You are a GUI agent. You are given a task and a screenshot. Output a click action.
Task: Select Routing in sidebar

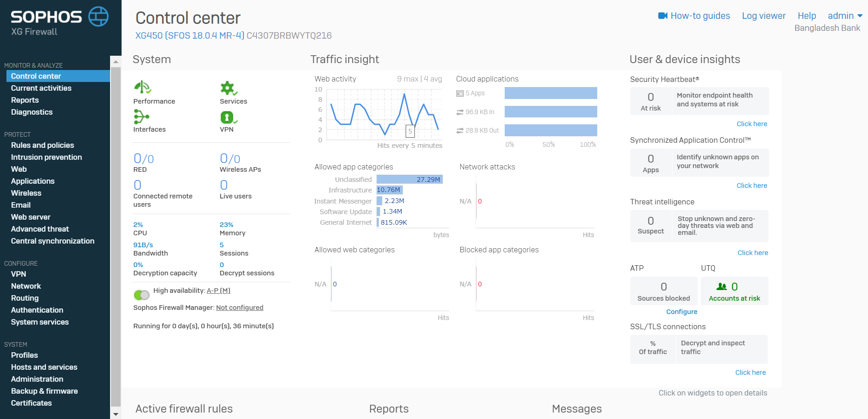[x=25, y=298]
